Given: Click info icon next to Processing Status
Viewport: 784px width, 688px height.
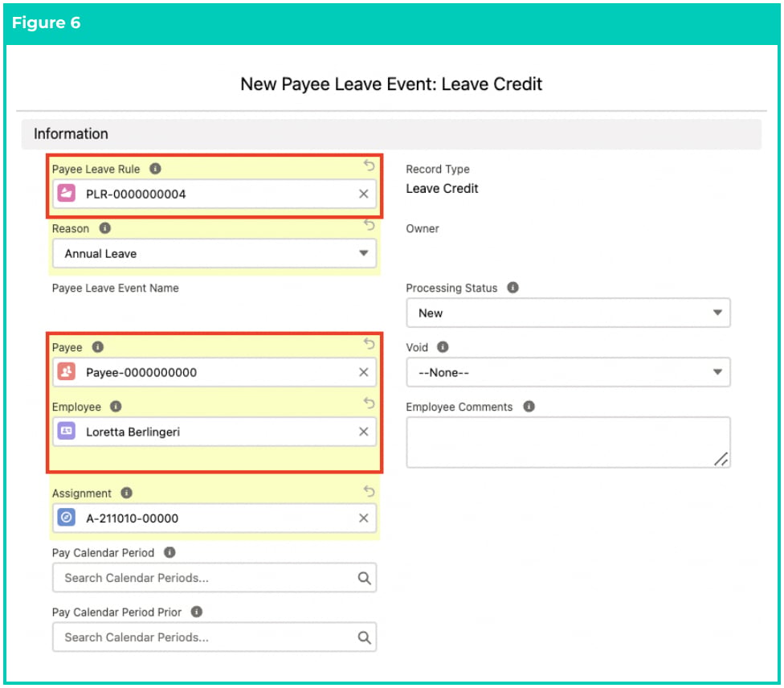Looking at the screenshot, I should pyautogui.click(x=513, y=287).
